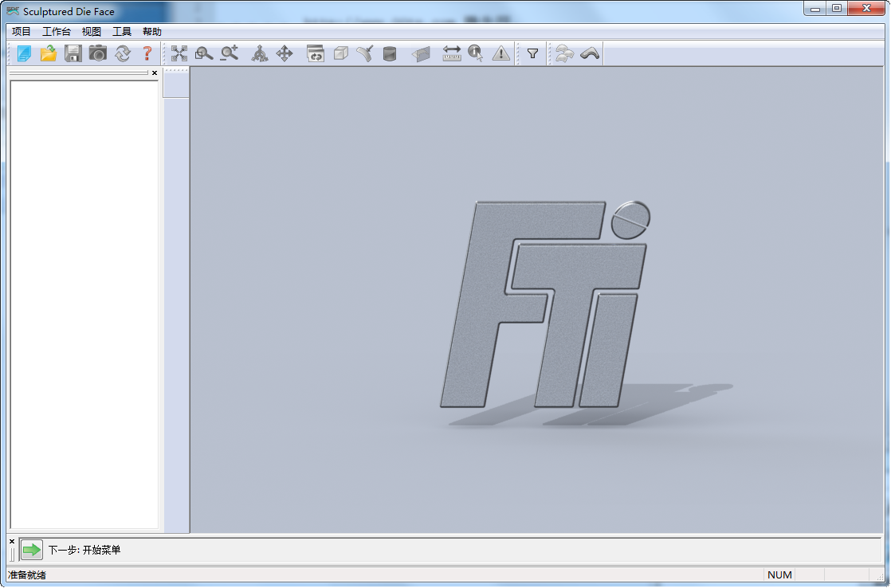Fit the view with the expand-arrows icon

pyautogui.click(x=179, y=53)
